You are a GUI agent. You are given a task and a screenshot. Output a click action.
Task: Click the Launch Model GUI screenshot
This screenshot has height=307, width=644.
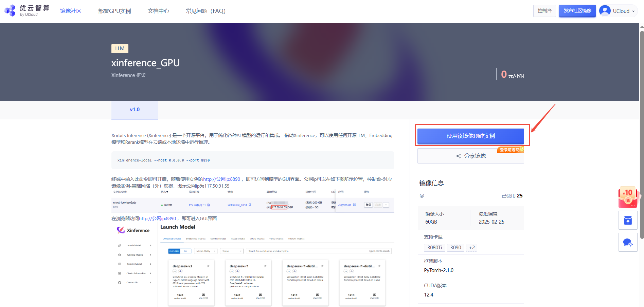point(253,265)
